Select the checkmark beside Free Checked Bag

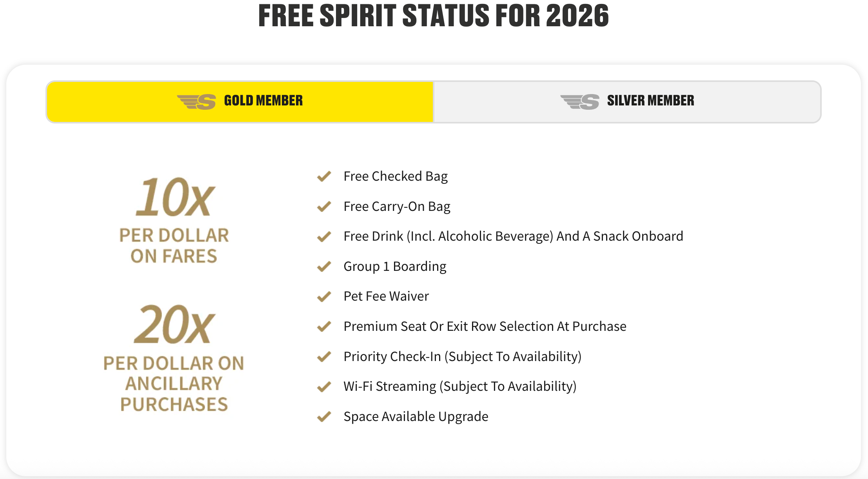(323, 177)
